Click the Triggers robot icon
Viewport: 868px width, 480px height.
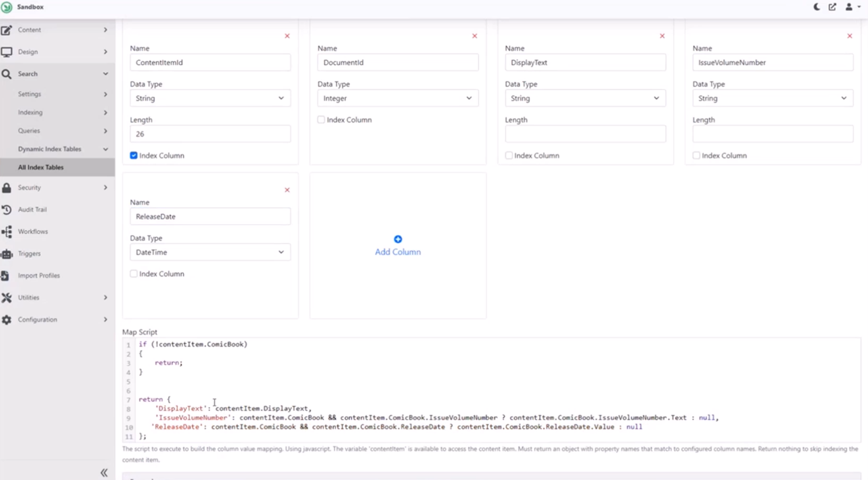pyautogui.click(x=6, y=254)
